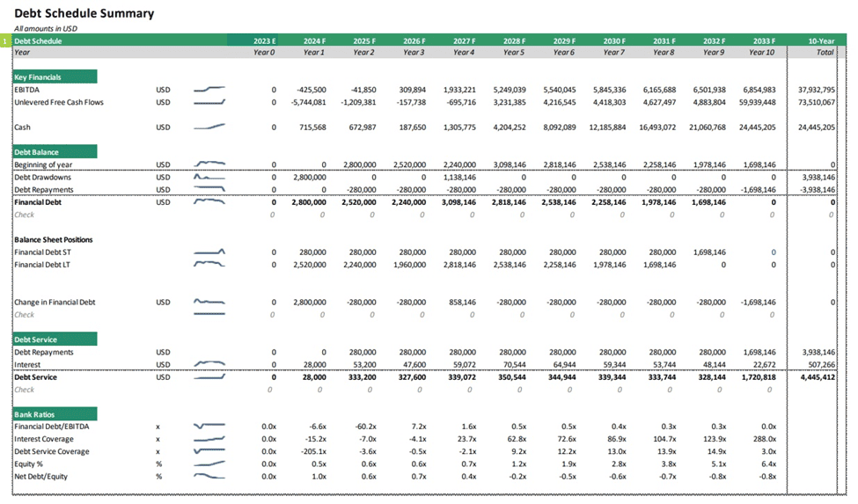858x504 pixels.
Task: Click the Debt Drawdowns sparkline
Action: tap(209, 177)
